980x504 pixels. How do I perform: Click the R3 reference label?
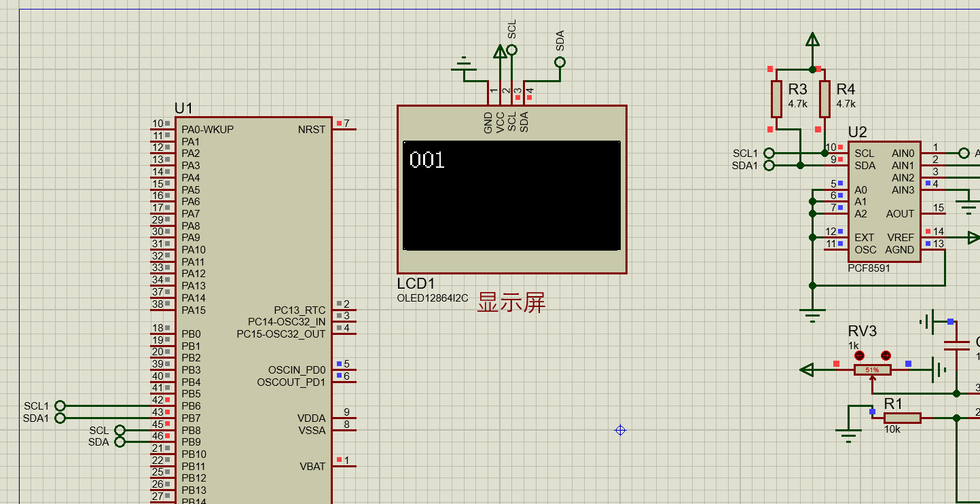tap(797, 89)
